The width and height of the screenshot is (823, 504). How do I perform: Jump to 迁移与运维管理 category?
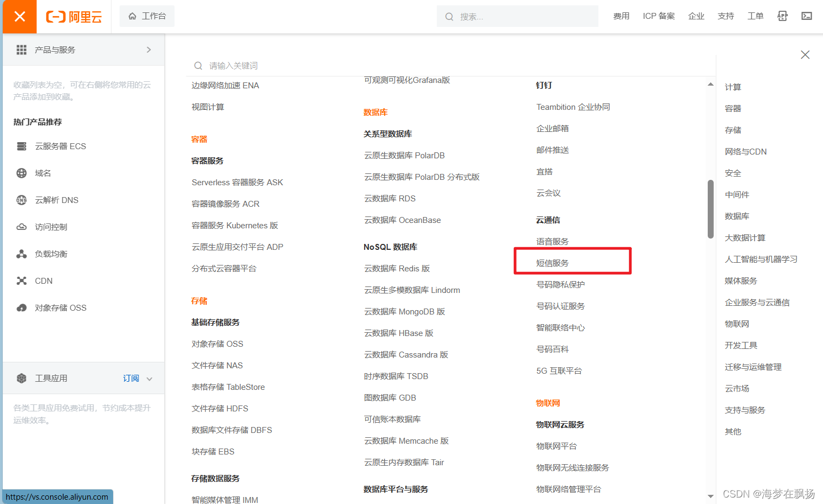[x=754, y=367]
